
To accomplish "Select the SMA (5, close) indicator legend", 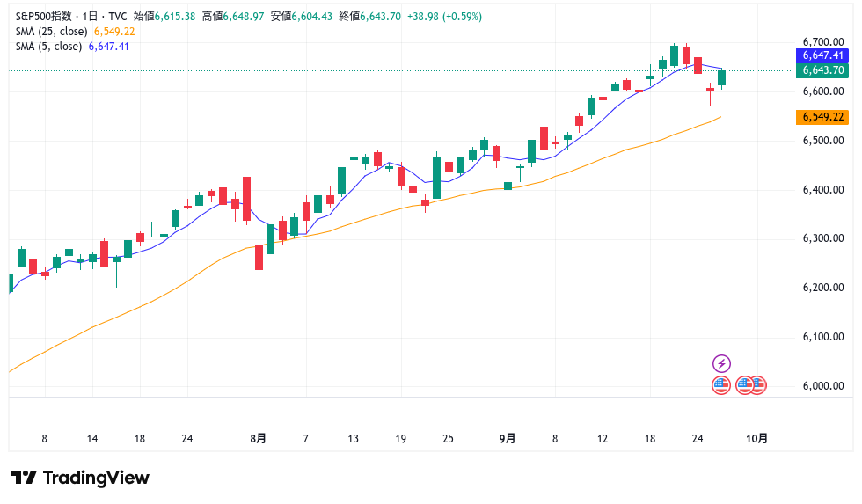I will [72, 47].
